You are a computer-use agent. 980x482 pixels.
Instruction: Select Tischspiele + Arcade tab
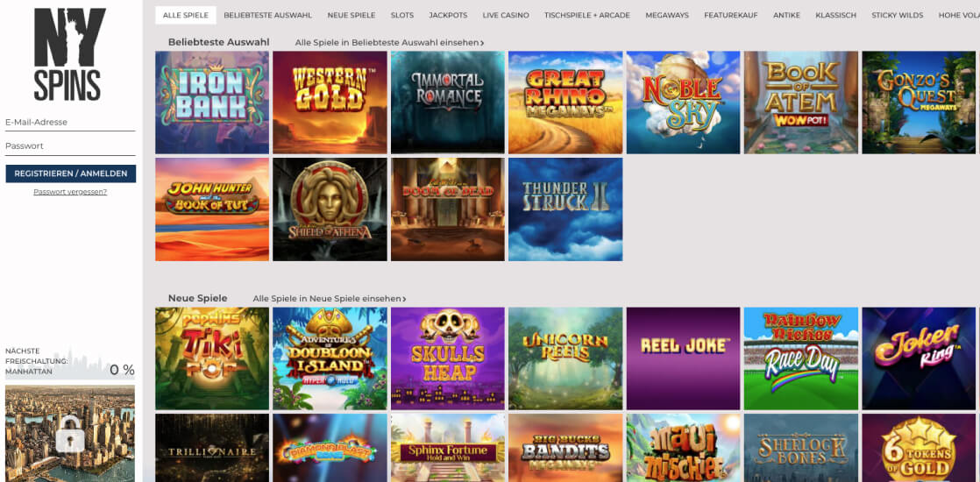click(x=587, y=15)
